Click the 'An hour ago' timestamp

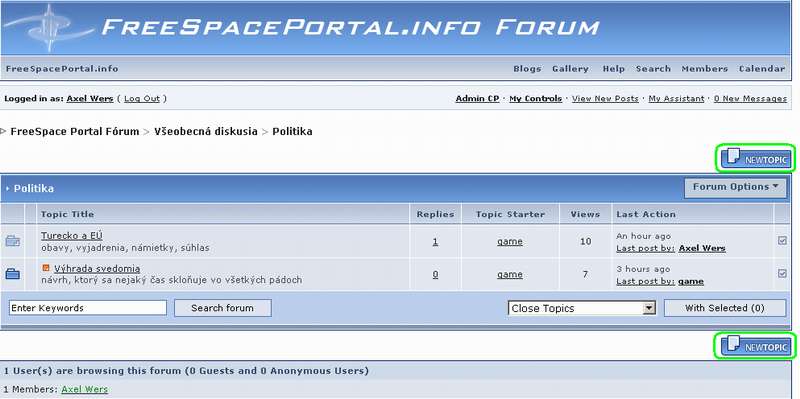pyautogui.click(x=643, y=236)
